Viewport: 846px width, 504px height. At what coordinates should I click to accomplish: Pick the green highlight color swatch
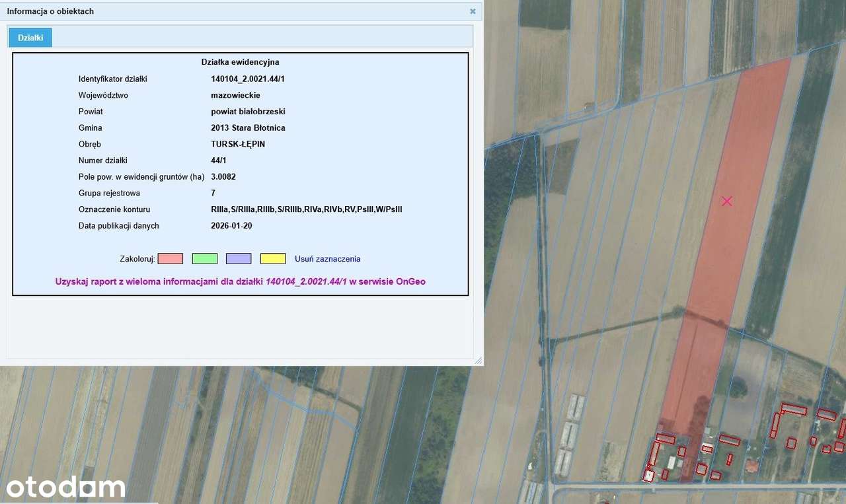pyautogui.click(x=205, y=259)
